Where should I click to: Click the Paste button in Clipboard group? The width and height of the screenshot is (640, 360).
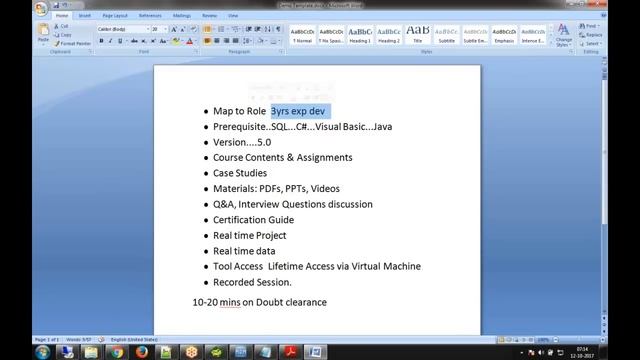pos(43,33)
